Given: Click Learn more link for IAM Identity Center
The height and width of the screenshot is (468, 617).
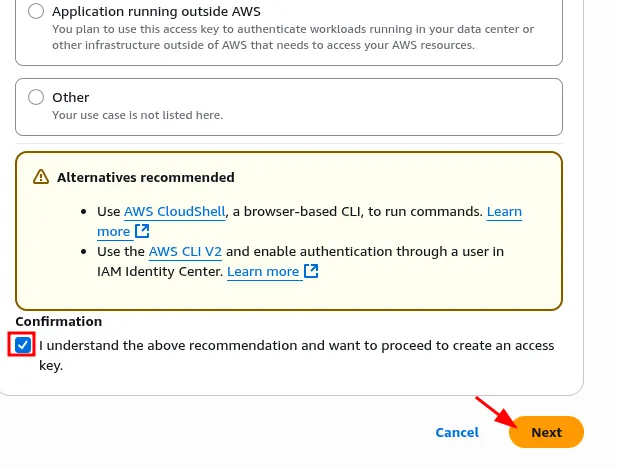Looking at the screenshot, I should [263, 272].
